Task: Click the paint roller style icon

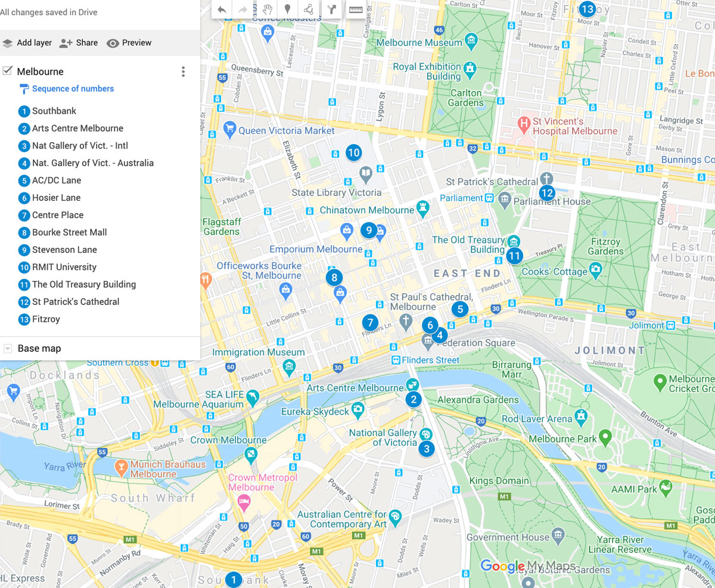Action: tap(24, 89)
